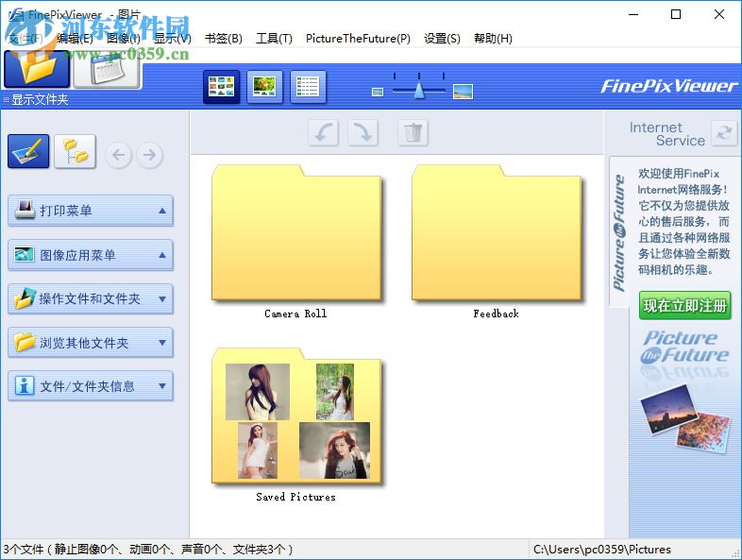Screen dimensions: 742x560
Task: Open the 设置(S) menu
Action: pyautogui.click(x=442, y=39)
